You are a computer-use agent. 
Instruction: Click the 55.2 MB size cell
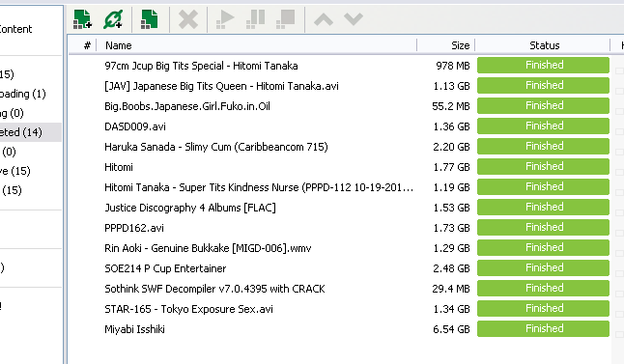pyautogui.click(x=451, y=106)
